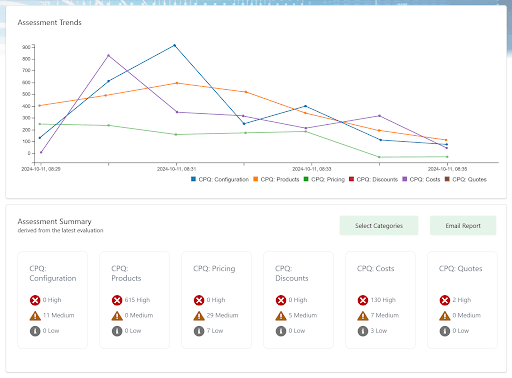The image size is (512, 378).
Task: Click the CPQ: Discounts legend label
Action: pyautogui.click(x=377, y=179)
